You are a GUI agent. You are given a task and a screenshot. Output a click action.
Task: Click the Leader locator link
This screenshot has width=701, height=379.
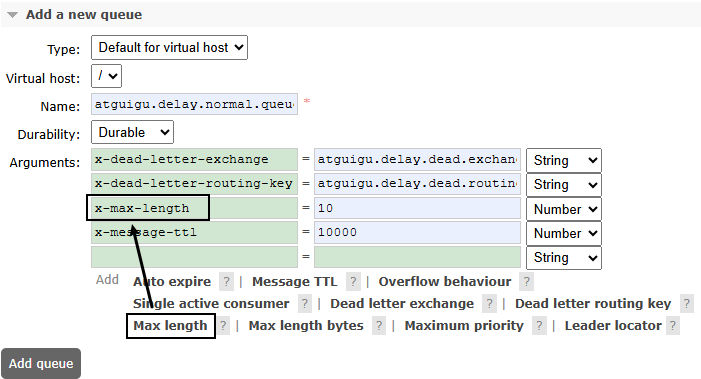(613, 326)
